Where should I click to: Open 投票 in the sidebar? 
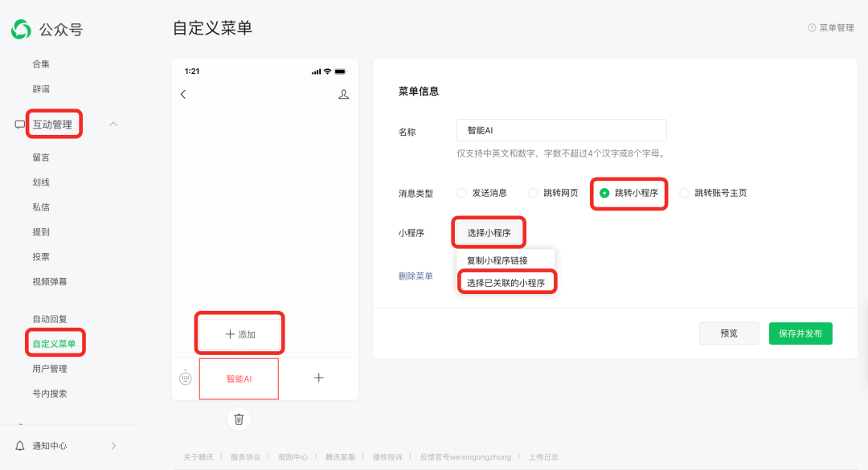click(41, 257)
